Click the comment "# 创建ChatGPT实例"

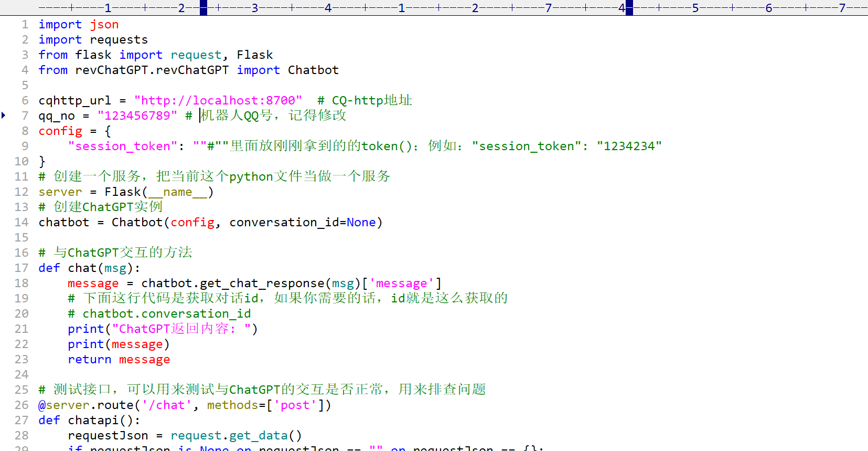[x=101, y=207]
